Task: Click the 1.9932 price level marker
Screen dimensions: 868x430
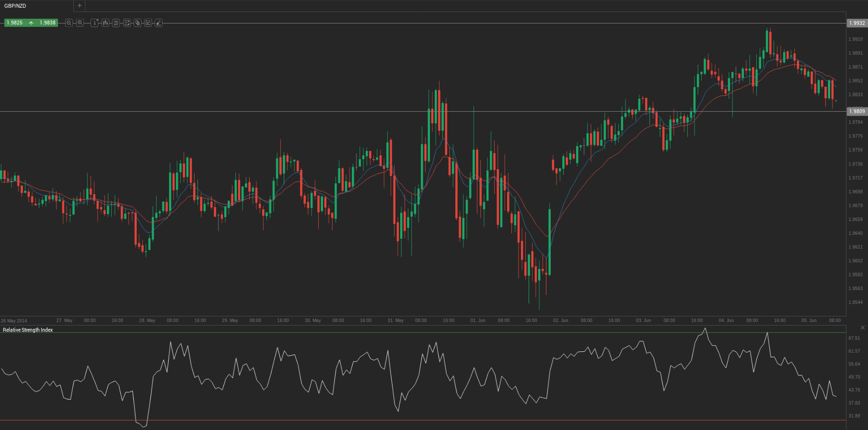Action: (x=857, y=23)
